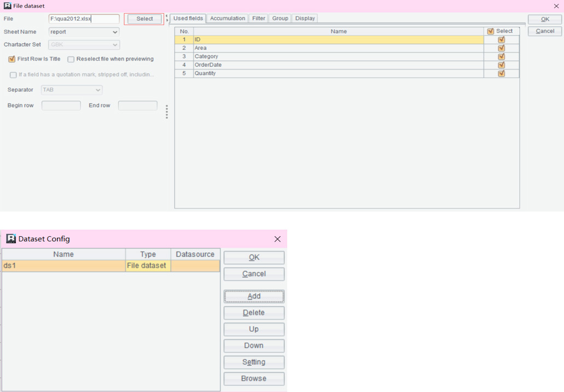This screenshot has height=392, width=564.
Task: Click the End row input field
Action: click(x=138, y=106)
